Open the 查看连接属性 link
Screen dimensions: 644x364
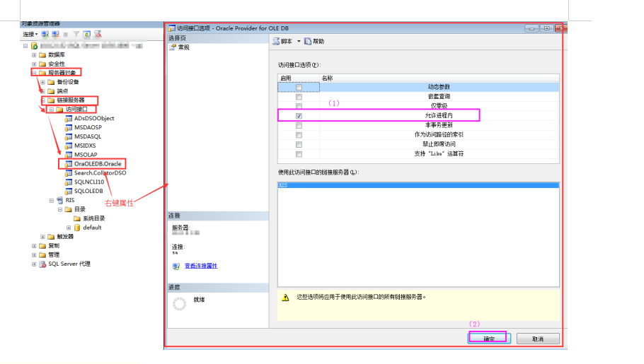(201, 266)
